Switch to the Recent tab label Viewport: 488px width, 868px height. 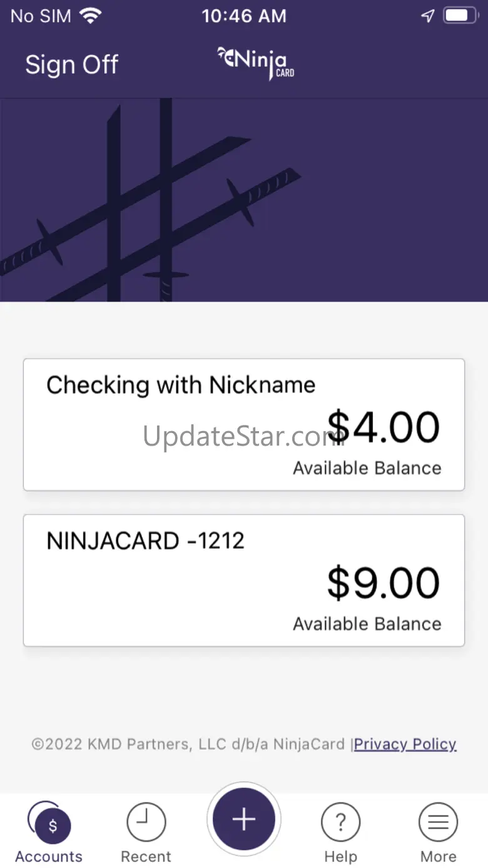point(146,857)
